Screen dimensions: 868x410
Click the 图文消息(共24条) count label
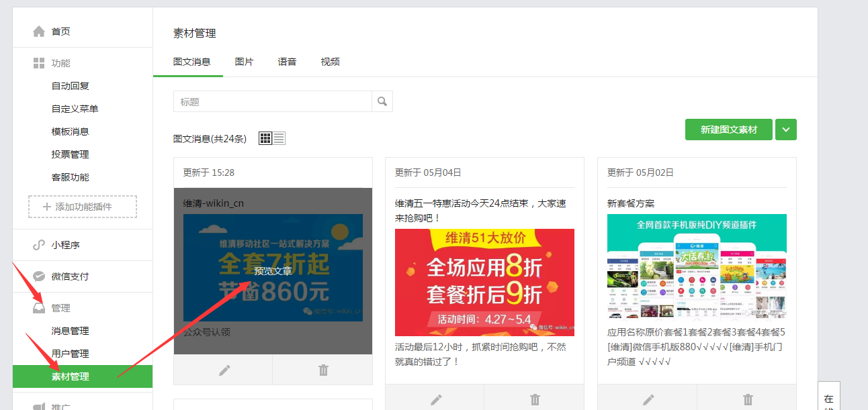coord(210,139)
